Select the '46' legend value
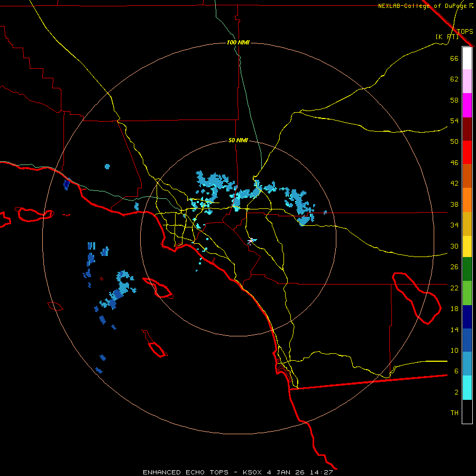The height and width of the screenshot is (476, 476). coord(454,163)
